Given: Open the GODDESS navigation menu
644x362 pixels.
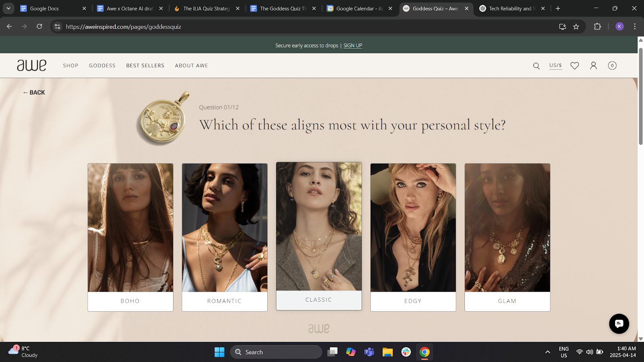Looking at the screenshot, I should (102, 66).
